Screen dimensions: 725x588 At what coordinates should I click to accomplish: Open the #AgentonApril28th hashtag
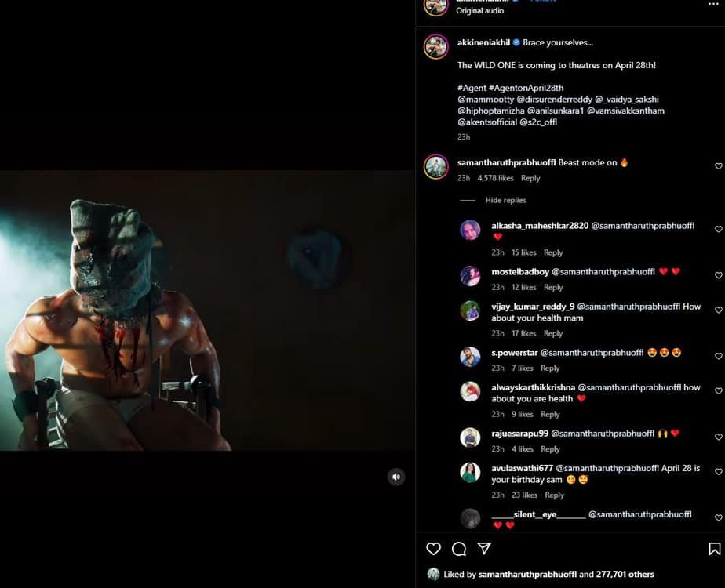click(526, 88)
